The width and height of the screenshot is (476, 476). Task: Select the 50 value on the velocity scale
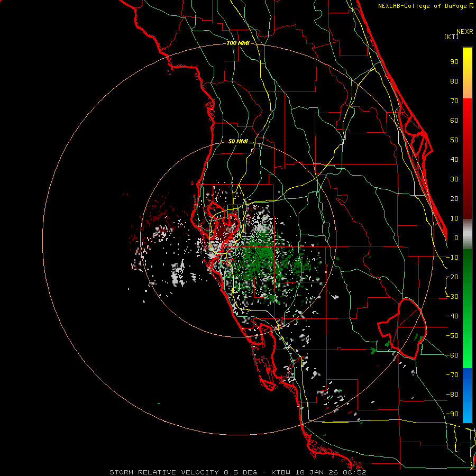click(454, 140)
